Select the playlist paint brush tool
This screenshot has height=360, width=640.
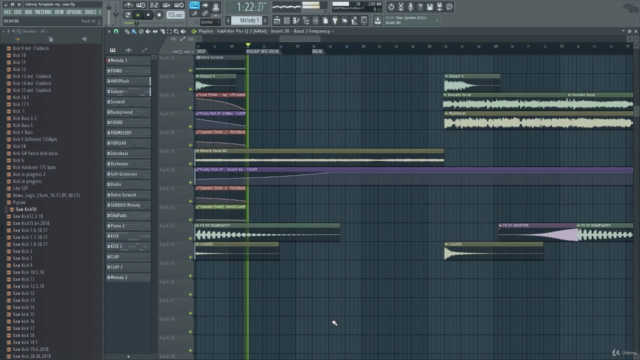(x=134, y=31)
